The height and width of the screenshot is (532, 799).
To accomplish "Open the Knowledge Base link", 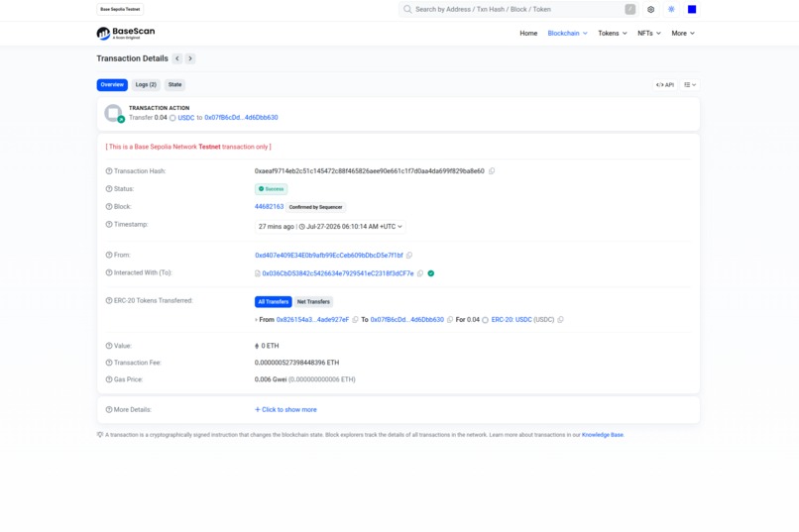I will point(603,435).
